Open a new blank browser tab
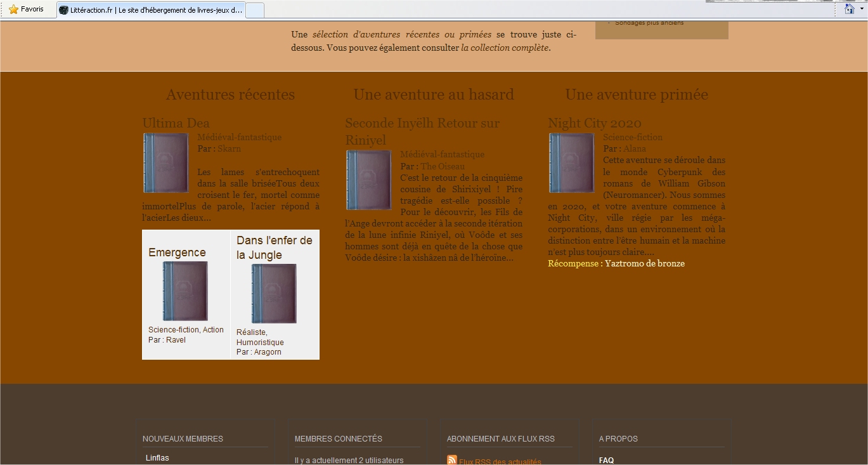This screenshot has width=868, height=465. pos(254,10)
